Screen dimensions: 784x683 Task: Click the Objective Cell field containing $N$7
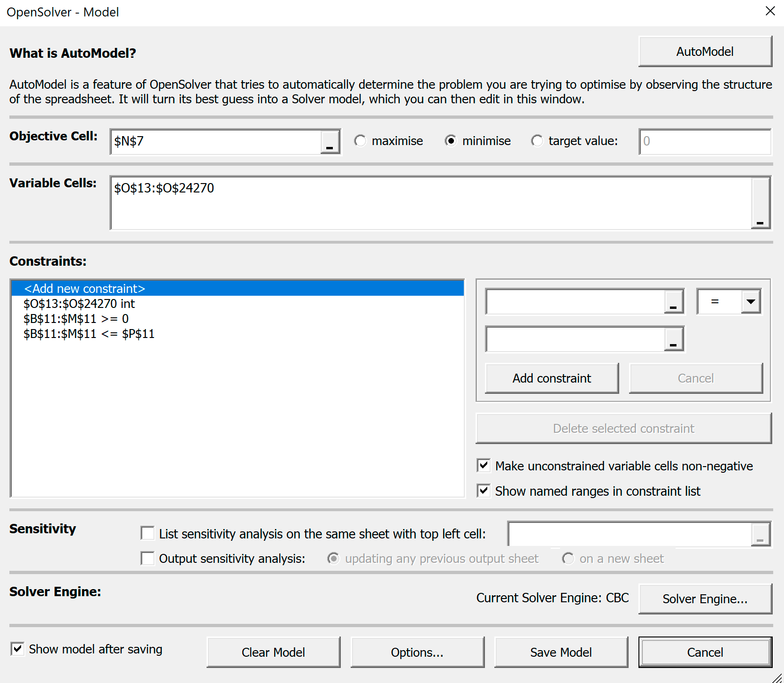pyautogui.click(x=216, y=142)
